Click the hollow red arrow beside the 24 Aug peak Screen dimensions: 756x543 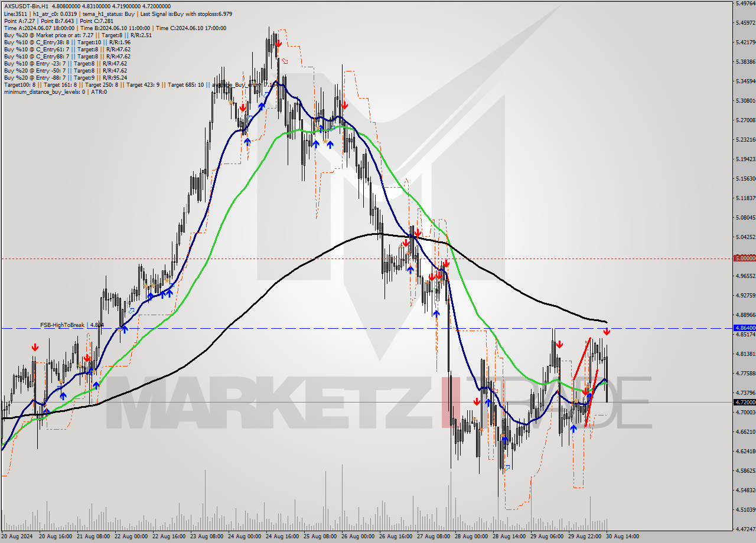285,61
